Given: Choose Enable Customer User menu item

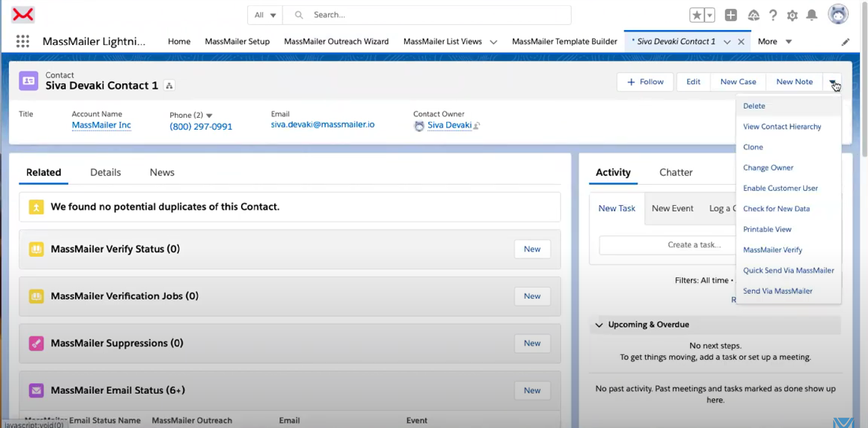Looking at the screenshot, I should coord(788,188).
